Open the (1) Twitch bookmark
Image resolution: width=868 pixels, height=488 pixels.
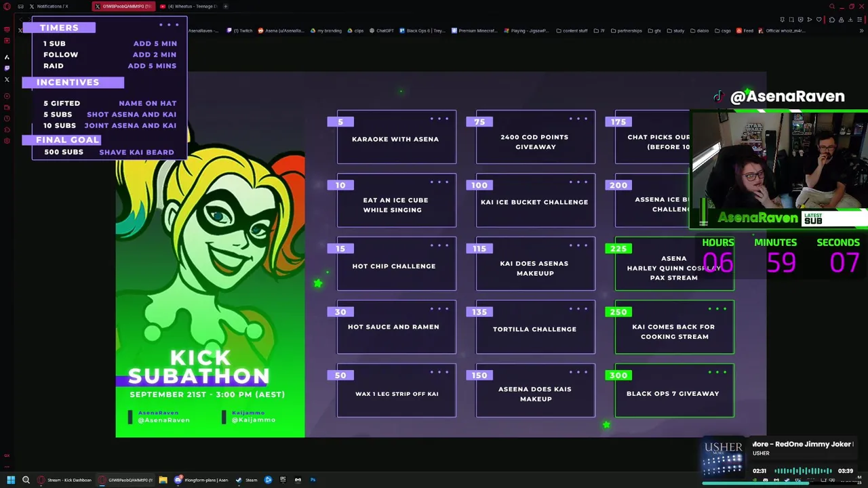coord(239,30)
